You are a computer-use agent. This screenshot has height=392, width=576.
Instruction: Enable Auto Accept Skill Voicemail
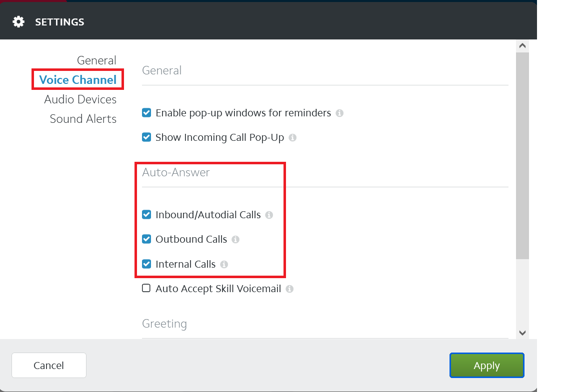(x=146, y=289)
